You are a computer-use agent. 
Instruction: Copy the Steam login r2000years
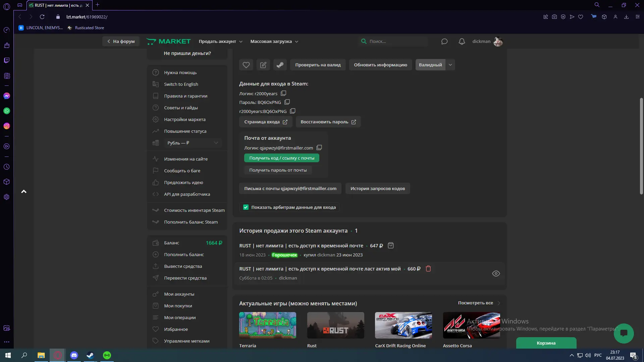click(x=283, y=93)
